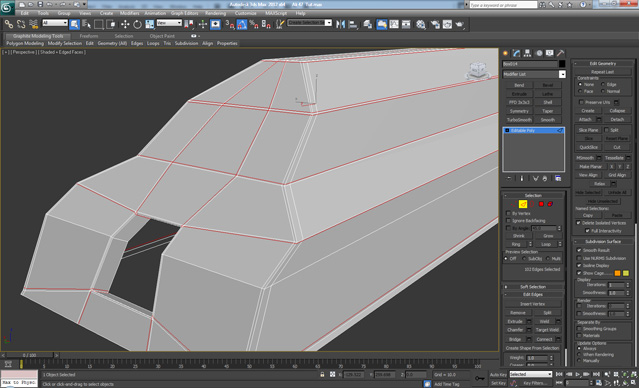Collapse the Edit Edges rollout
639x388 pixels.
coord(533,295)
